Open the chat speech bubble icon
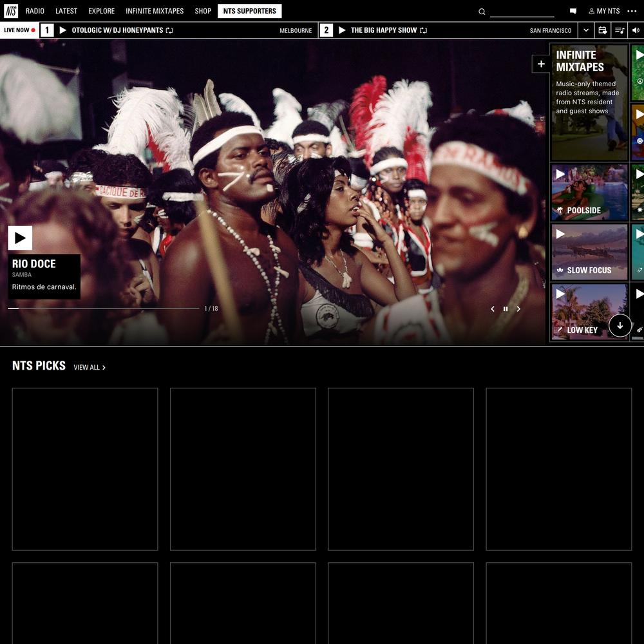This screenshot has height=644, width=644. point(573,12)
